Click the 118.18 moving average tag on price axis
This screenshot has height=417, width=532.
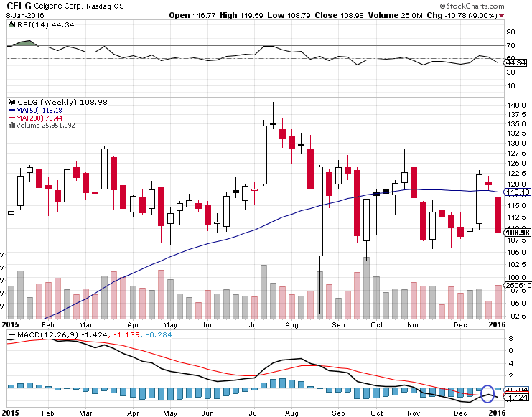(x=517, y=192)
